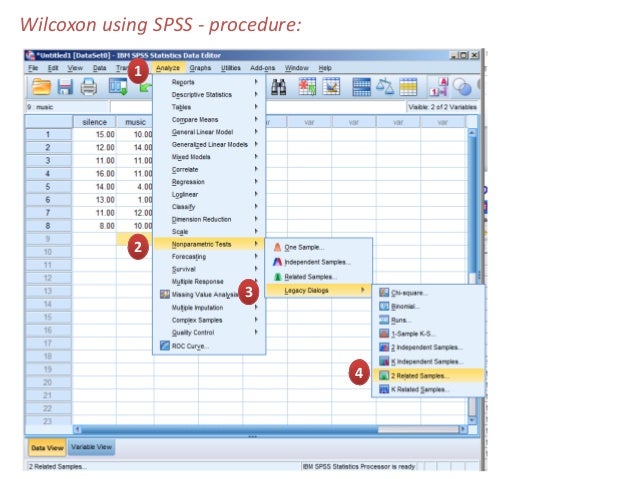This screenshot has width=638, height=479.
Task: Click the Use Variable Sets circles icon
Action: 462,87
